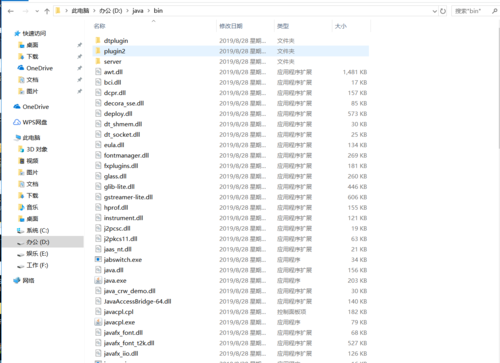
Task: Select the dtplugin folder icon
Action: point(98,41)
